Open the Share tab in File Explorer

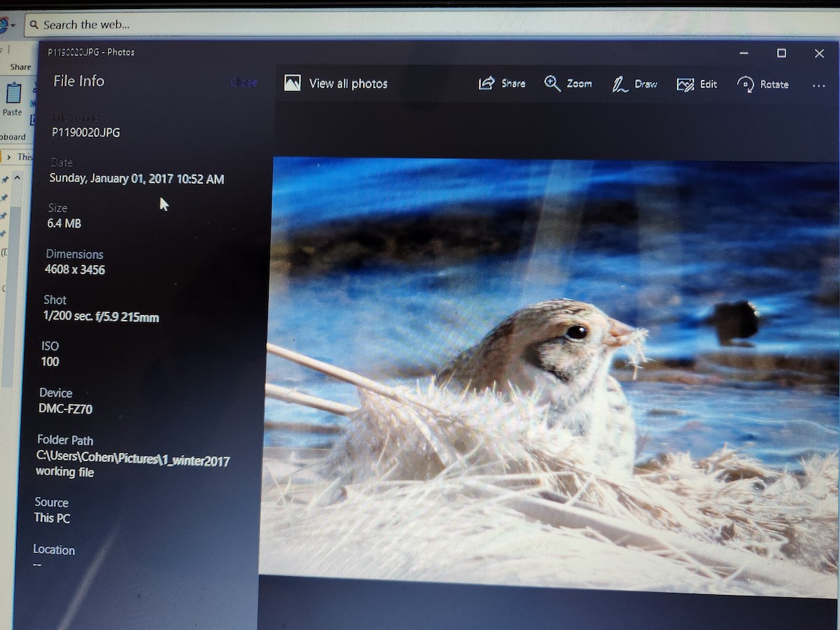tap(20, 67)
